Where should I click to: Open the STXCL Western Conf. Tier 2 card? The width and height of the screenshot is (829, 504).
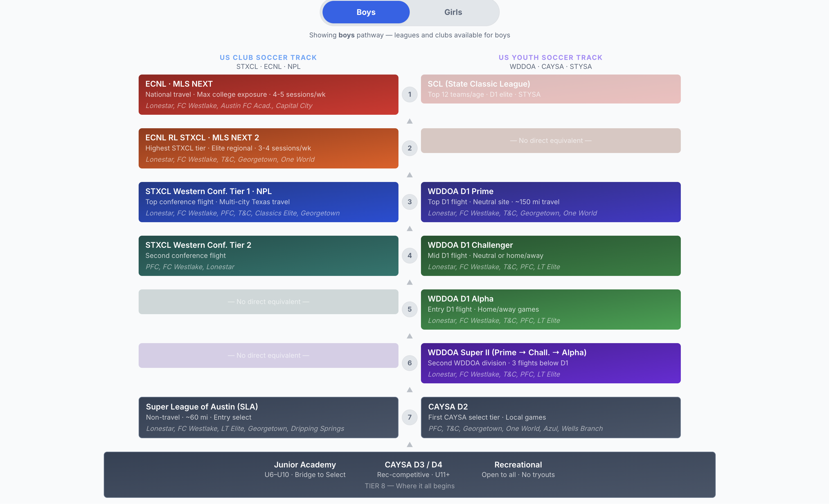268,256
